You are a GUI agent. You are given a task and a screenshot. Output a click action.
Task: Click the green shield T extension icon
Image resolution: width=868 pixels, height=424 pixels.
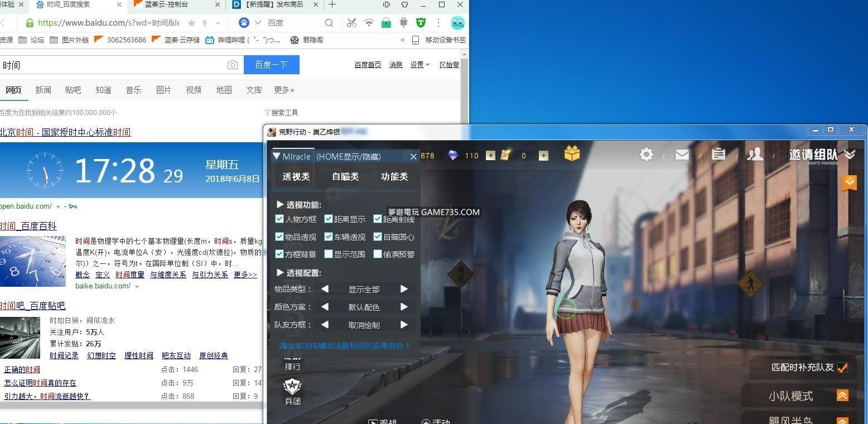tap(421, 23)
